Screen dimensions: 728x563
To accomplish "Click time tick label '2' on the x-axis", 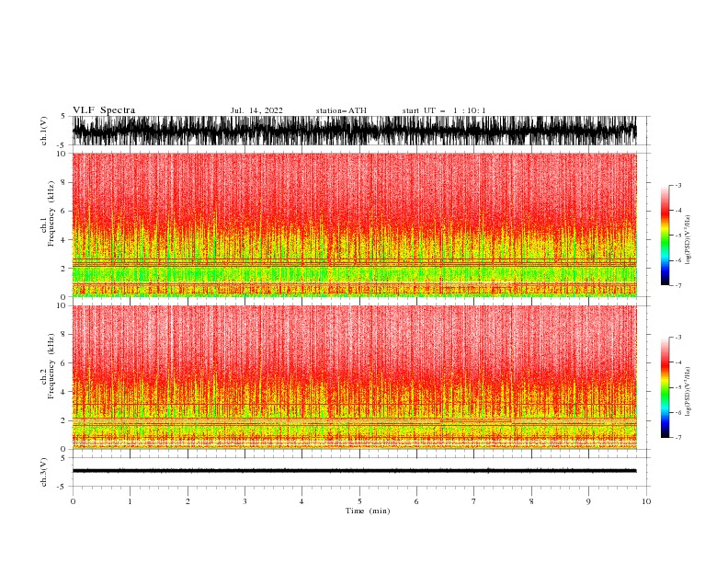I will (x=188, y=501).
